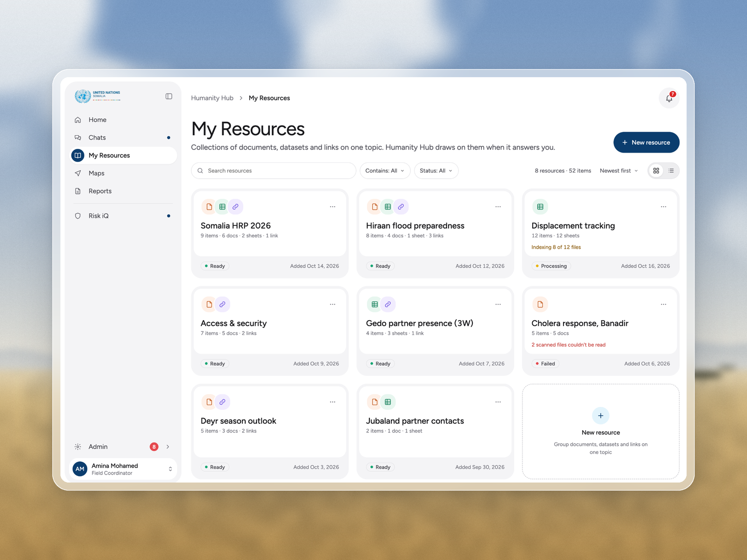The width and height of the screenshot is (747, 560).
Task: Open more options on Cholera response card
Action: 663,304
